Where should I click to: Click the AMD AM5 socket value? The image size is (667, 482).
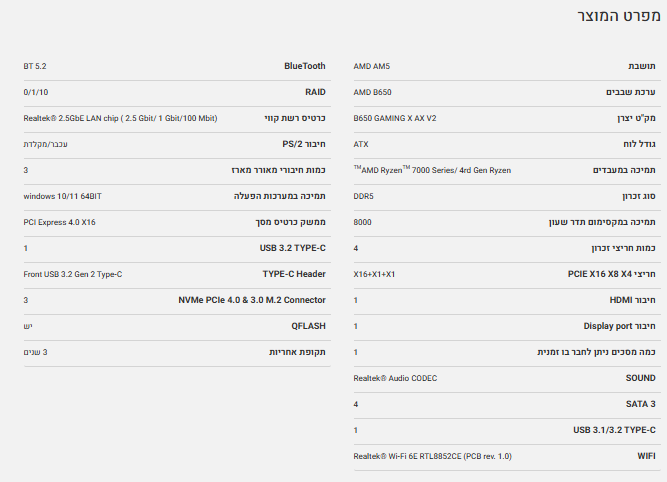(372, 66)
